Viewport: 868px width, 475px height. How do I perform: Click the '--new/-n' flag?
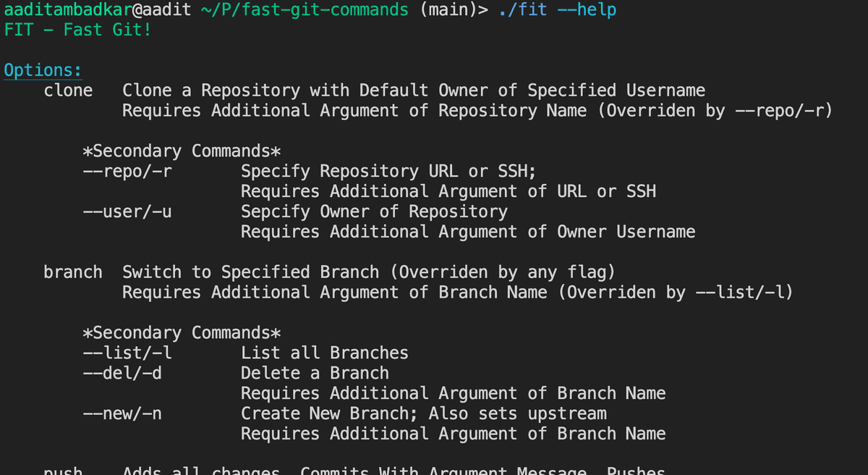point(122,414)
